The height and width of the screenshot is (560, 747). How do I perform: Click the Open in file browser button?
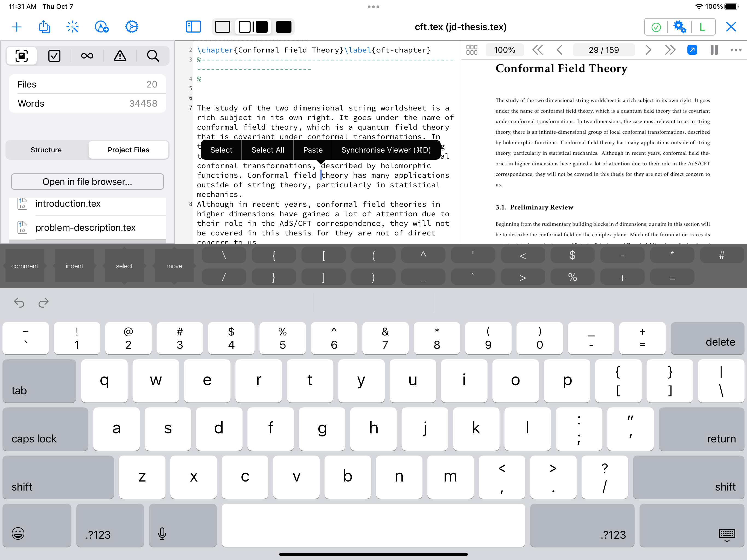pos(88,181)
